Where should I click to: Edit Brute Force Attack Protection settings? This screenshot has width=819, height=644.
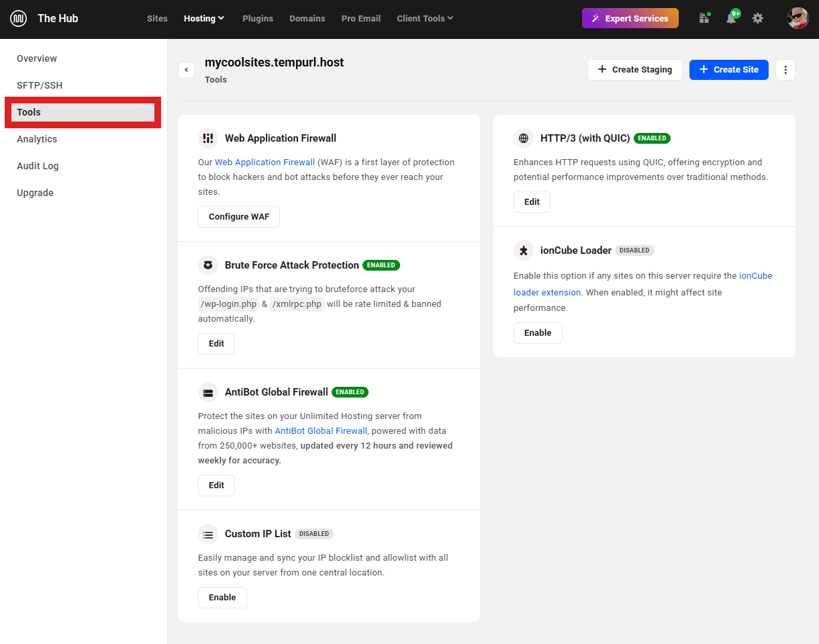tap(216, 344)
